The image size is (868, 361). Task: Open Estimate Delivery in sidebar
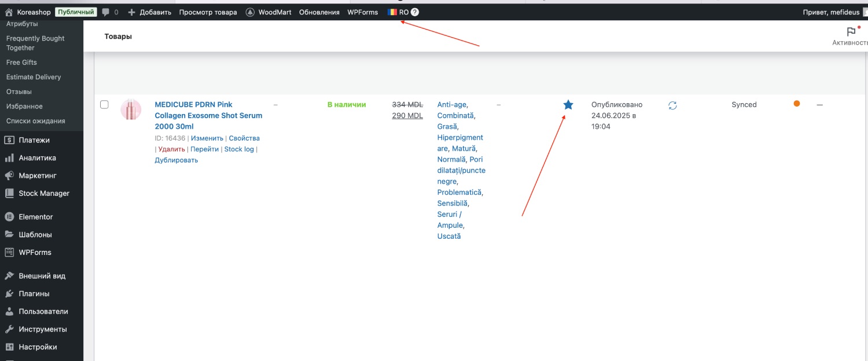pos(34,77)
